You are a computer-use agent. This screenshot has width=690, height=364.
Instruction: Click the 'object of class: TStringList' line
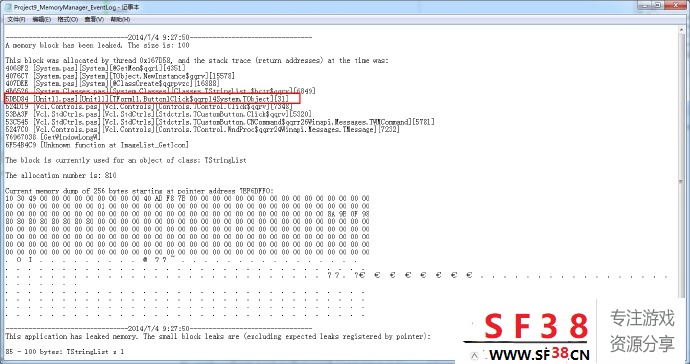[126, 161]
